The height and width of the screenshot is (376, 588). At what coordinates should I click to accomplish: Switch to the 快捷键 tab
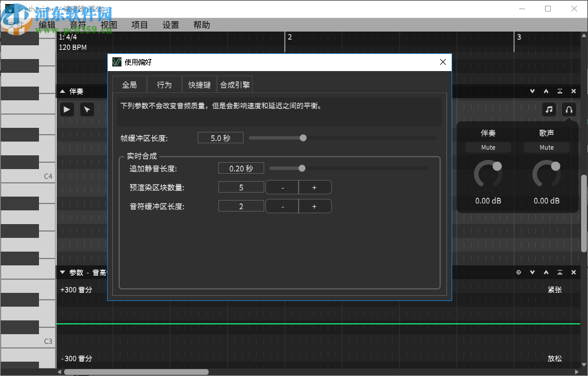point(199,84)
